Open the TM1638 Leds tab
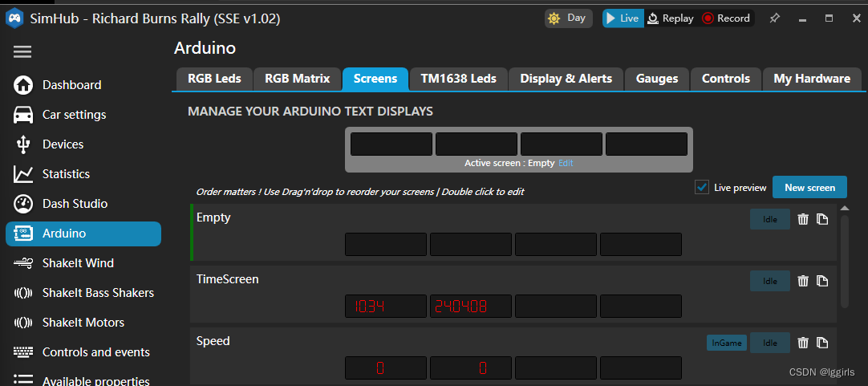 pyautogui.click(x=458, y=79)
